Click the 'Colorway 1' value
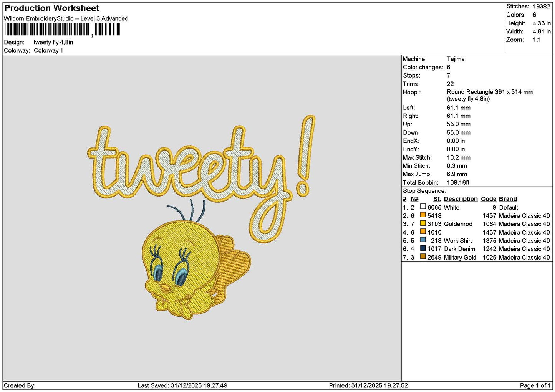 tap(48, 50)
